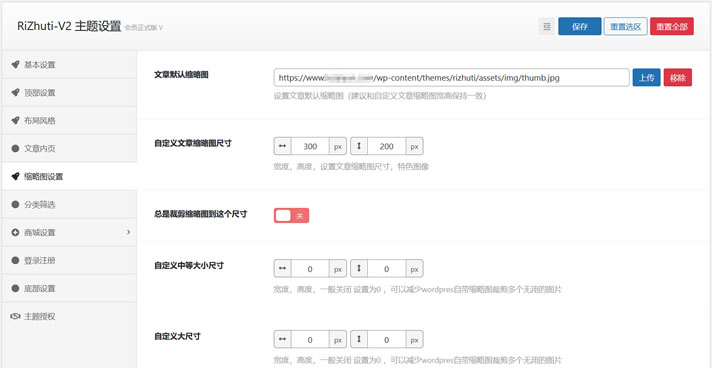Open the 主题授权 sidebar tab
The height and width of the screenshot is (368, 712).
(69, 317)
